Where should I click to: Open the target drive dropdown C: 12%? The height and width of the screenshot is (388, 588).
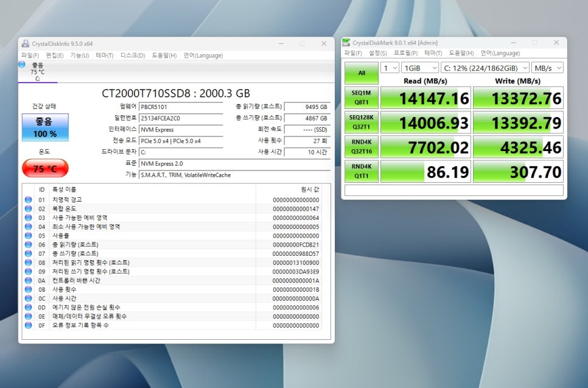pos(485,68)
